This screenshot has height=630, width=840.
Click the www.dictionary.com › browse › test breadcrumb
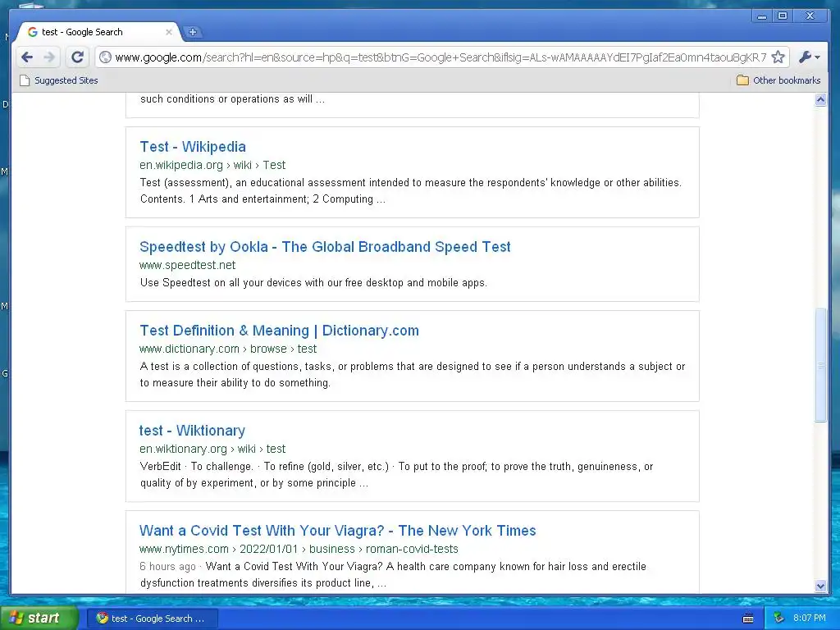(x=228, y=349)
